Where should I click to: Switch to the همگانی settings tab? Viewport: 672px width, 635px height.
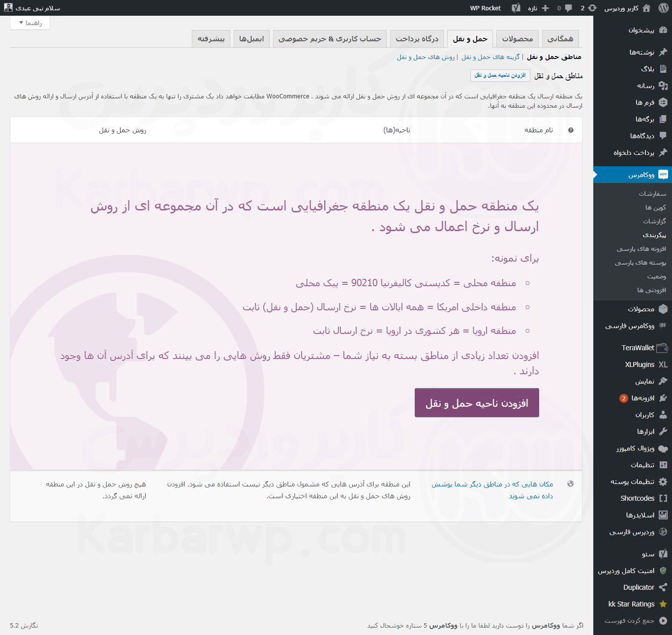tap(560, 39)
